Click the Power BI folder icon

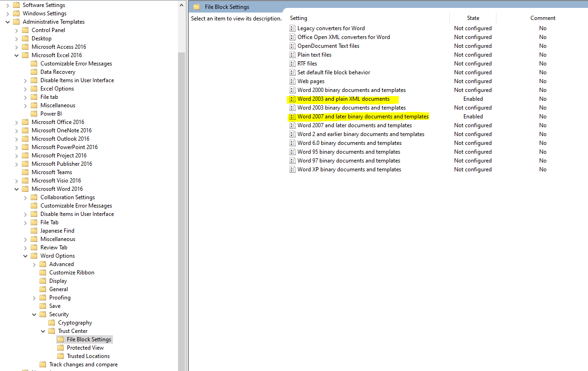coord(34,114)
